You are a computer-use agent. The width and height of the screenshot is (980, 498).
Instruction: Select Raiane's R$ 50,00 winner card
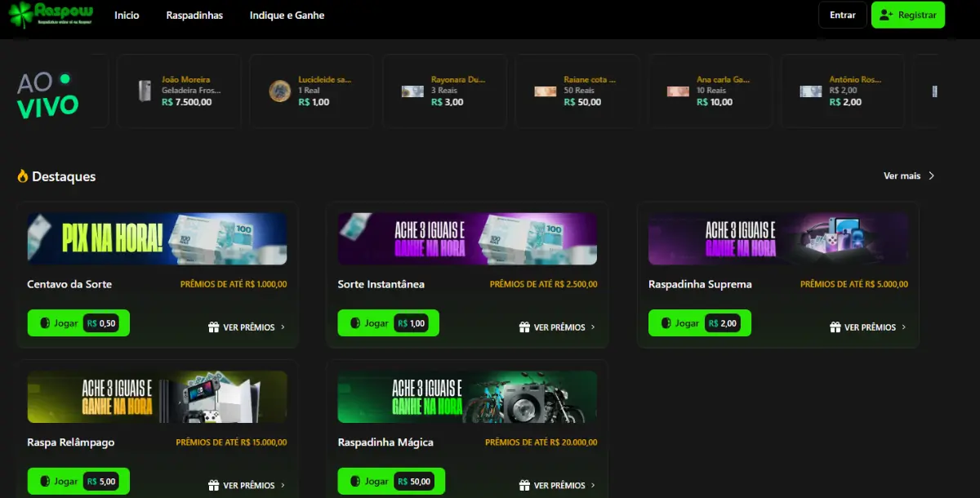pos(577,91)
